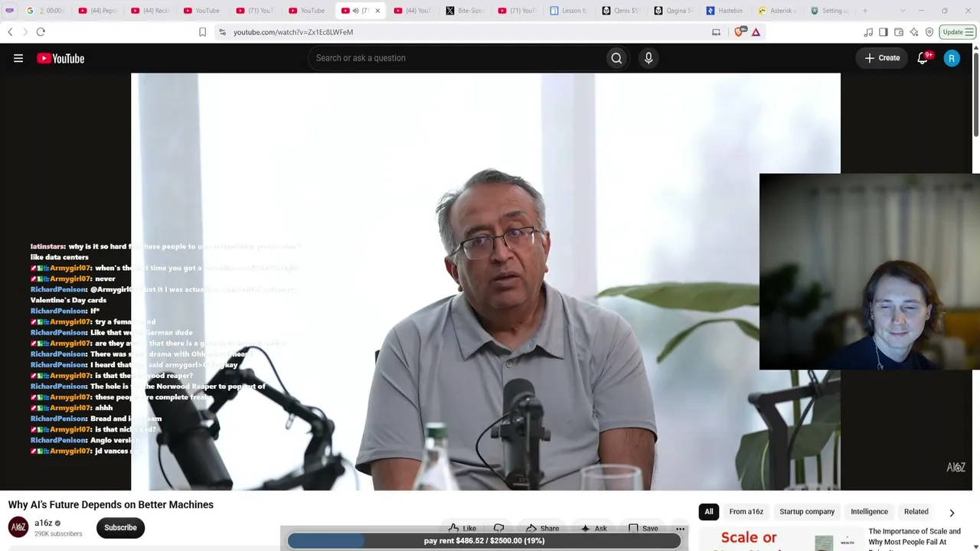The width and height of the screenshot is (980, 551).
Task: Save video to a playlist
Action: point(643,528)
